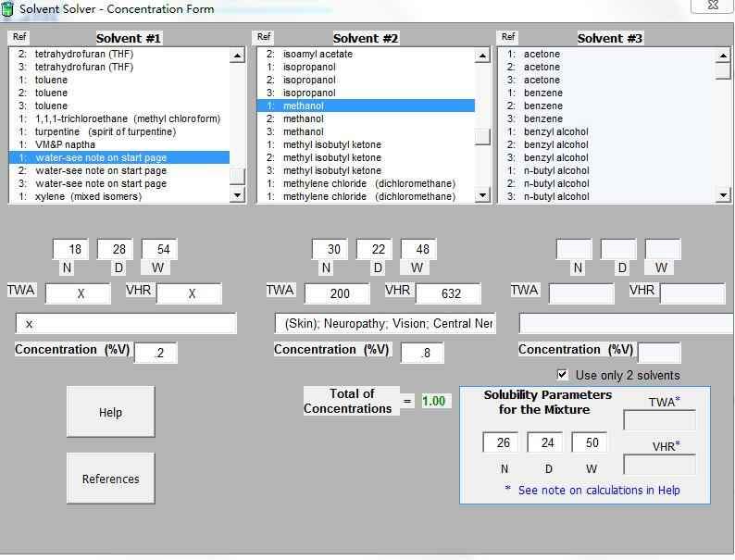Choose first benzene entry in Solvent #3 list
The image size is (735, 560).
tap(542, 93)
